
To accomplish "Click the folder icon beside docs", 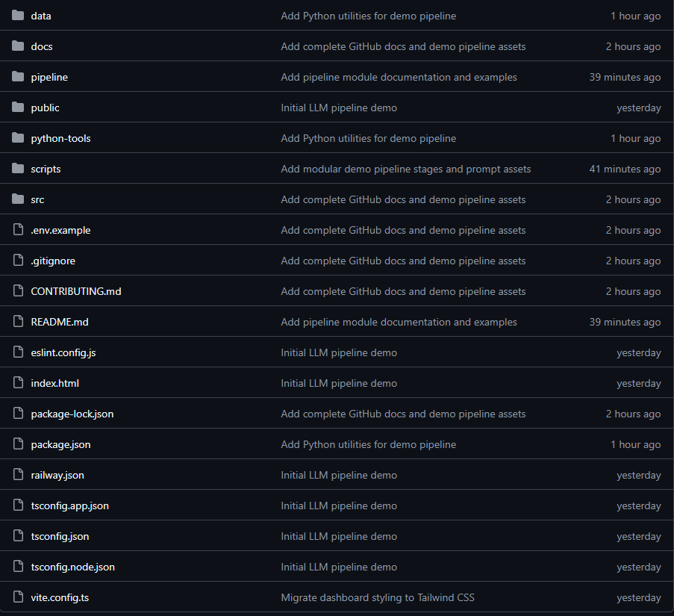I will tap(18, 46).
